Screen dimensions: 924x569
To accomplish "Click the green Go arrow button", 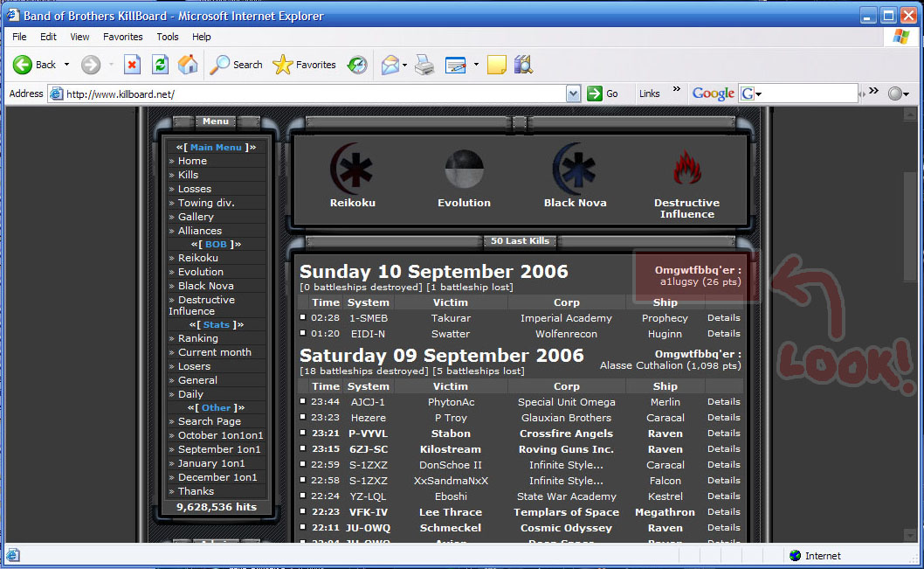I will click(x=595, y=94).
